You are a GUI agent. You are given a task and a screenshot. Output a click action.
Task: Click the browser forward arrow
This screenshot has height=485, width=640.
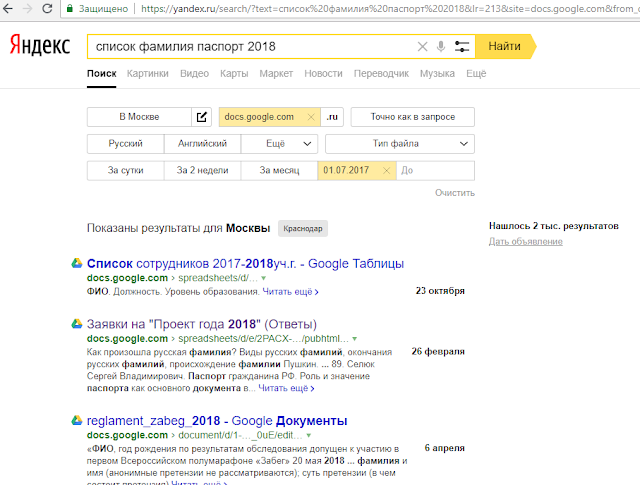tap(27, 8)
